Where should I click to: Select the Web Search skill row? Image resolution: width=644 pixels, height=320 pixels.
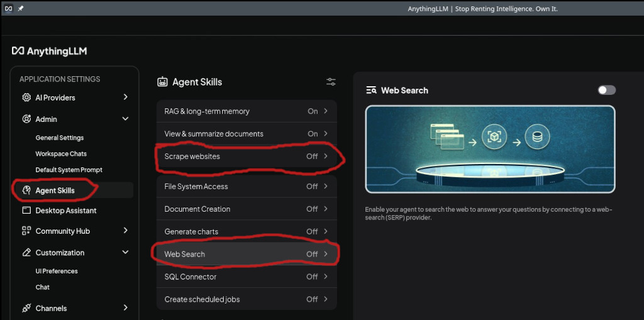click(x=247, y=254)
